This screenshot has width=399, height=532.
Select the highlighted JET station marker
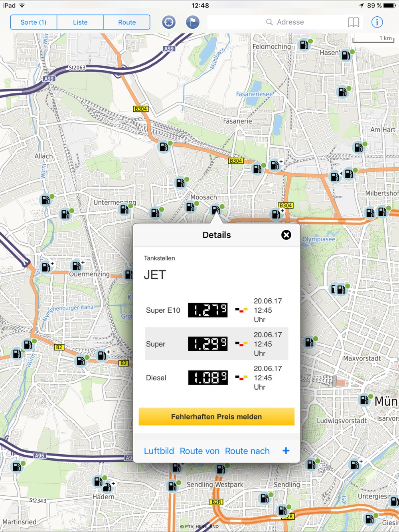tap(216, 210)
